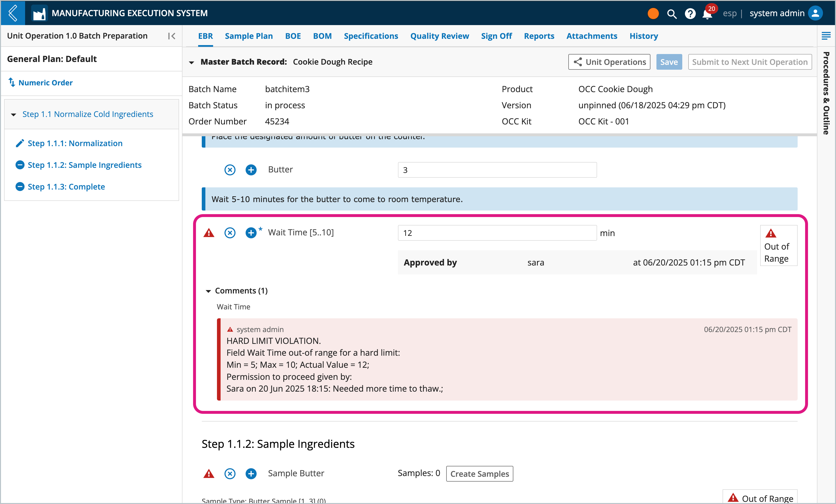836x504 pixels.
Task: Open the Reports tab
Action: tap(539, 36)
